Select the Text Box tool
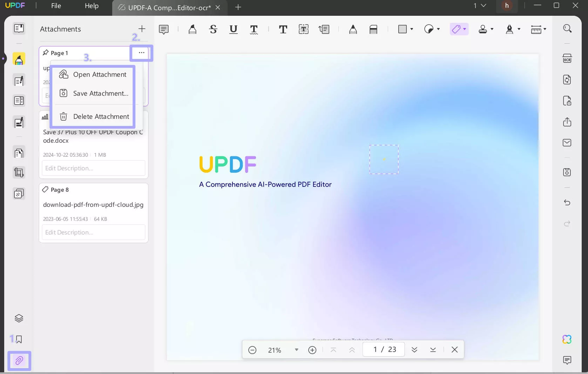The image size is (588, 374). 304,29
